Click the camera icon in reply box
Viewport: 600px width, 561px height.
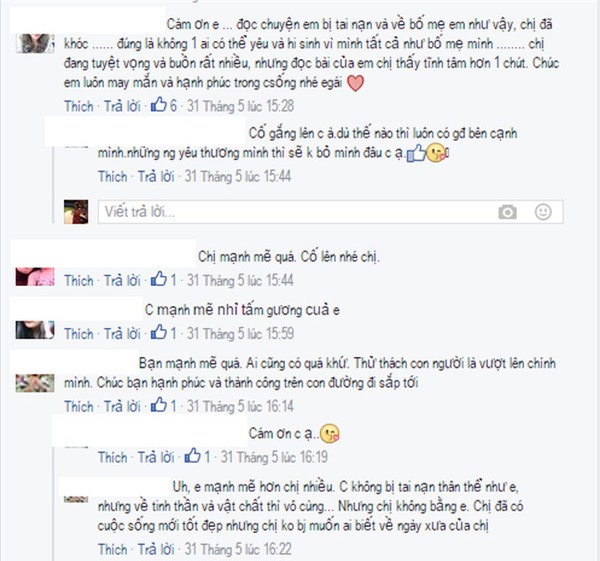point(507,212)
